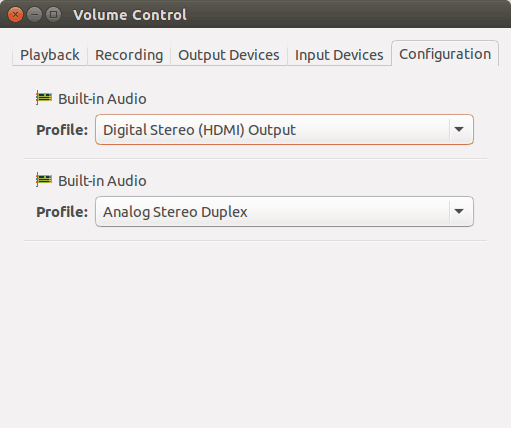
Task: Click the second Built-in Audio label
Action: pyautogui.click(x=102, y=181)
